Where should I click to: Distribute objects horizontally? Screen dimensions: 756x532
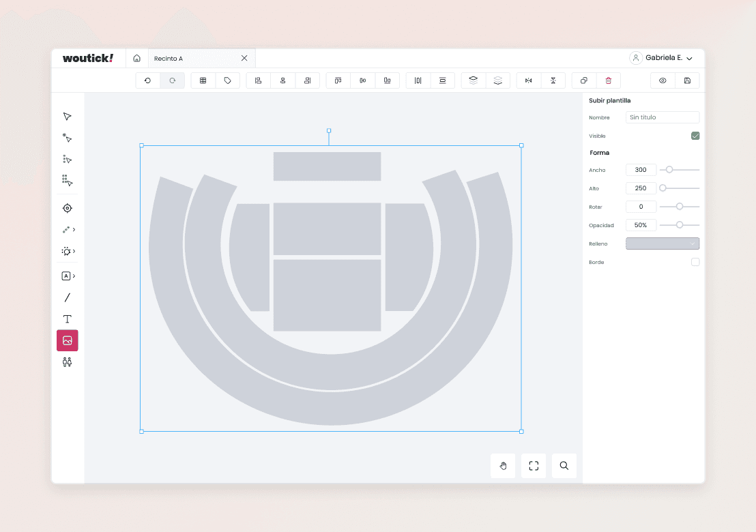coord(418,80)
